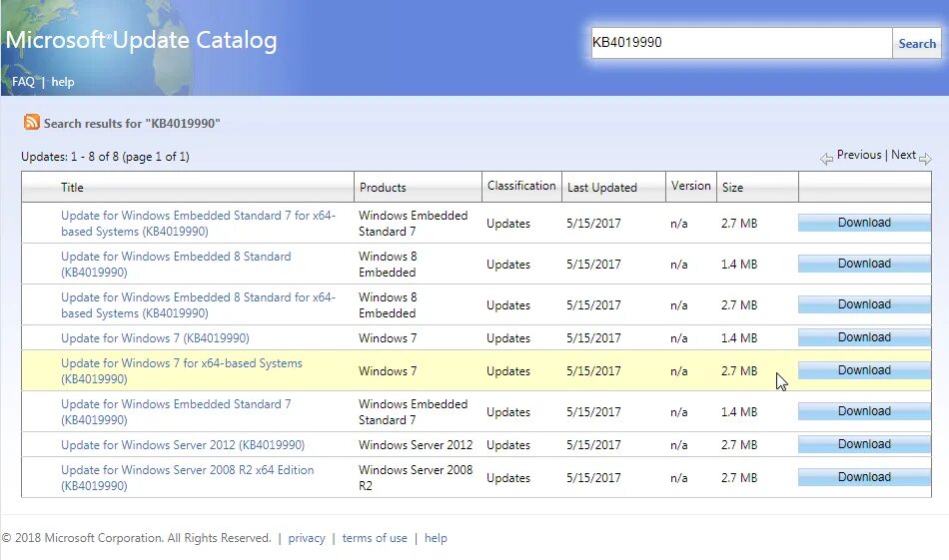The image size is (949, 560).
Task: Click the Previous page arrow icon
Action: [x=826, y=159]
